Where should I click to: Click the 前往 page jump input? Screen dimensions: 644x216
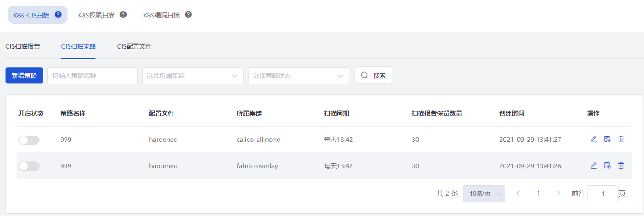click(x=603, y=194)
